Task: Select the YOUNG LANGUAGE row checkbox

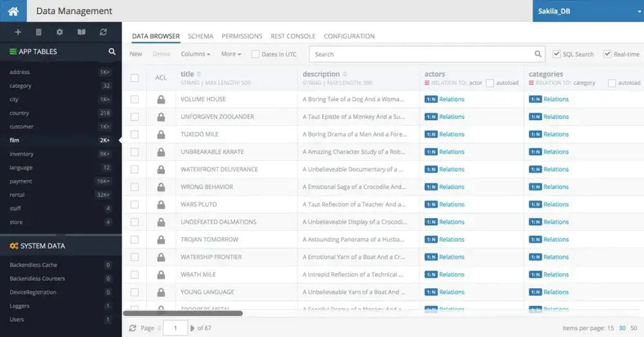Action: click(135, 292)
